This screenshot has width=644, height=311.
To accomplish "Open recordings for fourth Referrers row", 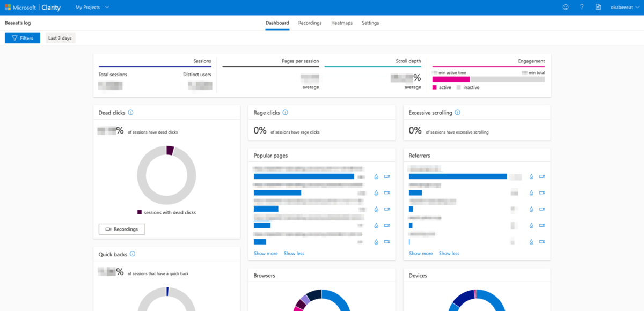I will (542, 226).
